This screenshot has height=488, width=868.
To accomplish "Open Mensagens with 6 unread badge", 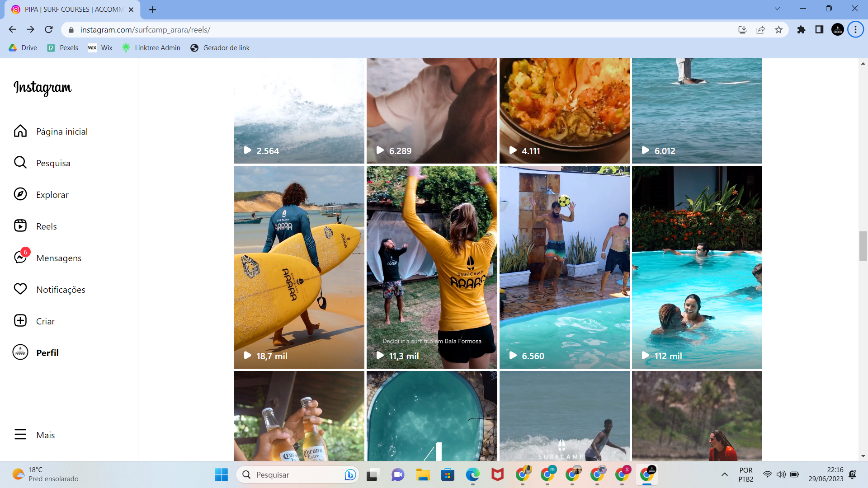I will click(x=20, y=258).
